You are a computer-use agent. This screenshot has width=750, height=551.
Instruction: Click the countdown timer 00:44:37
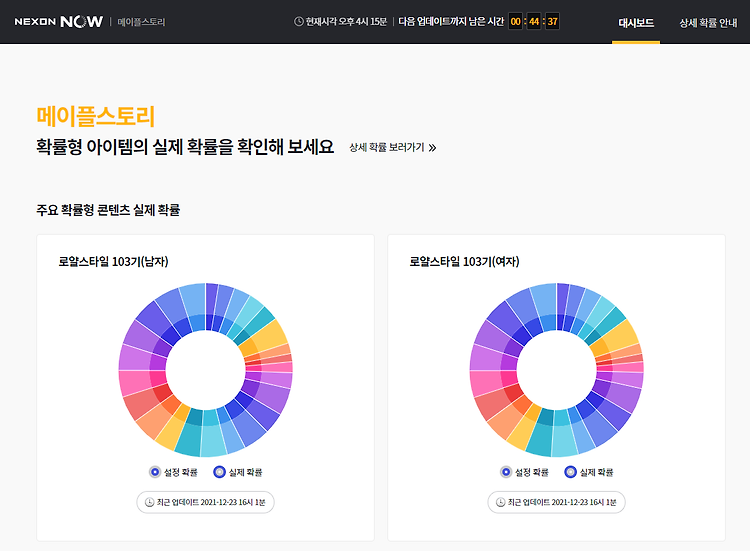[534, 22]
